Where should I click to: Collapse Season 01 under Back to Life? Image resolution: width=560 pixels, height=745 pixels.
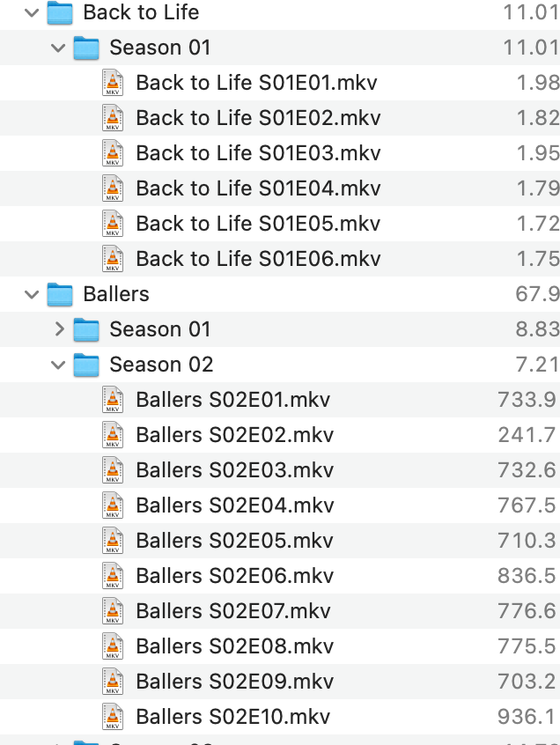point(58,48)
